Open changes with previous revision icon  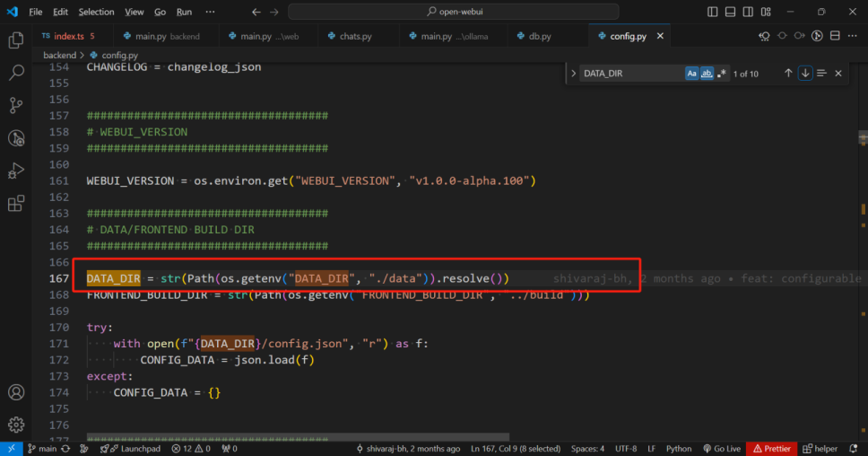coord(765,36)
